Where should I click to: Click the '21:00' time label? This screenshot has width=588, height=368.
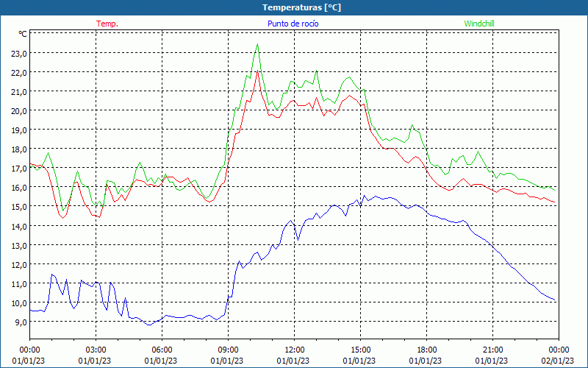492,350
